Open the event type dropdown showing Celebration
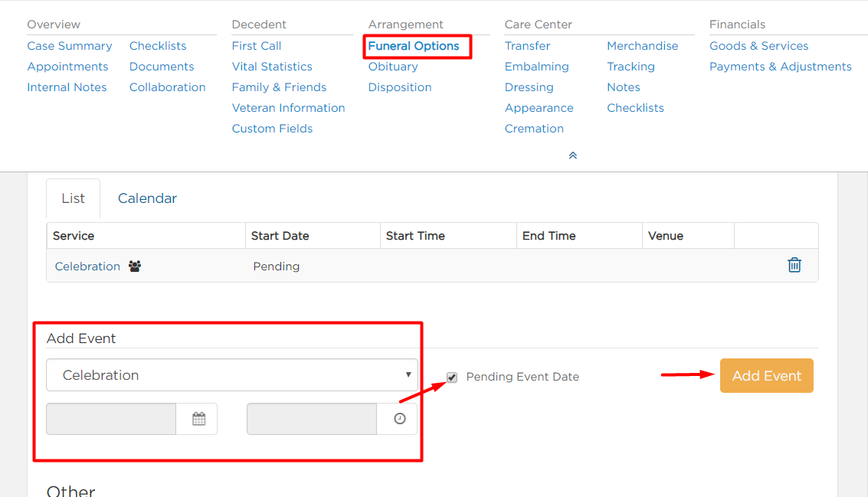868x497 pixels. [x=232, y=375]
